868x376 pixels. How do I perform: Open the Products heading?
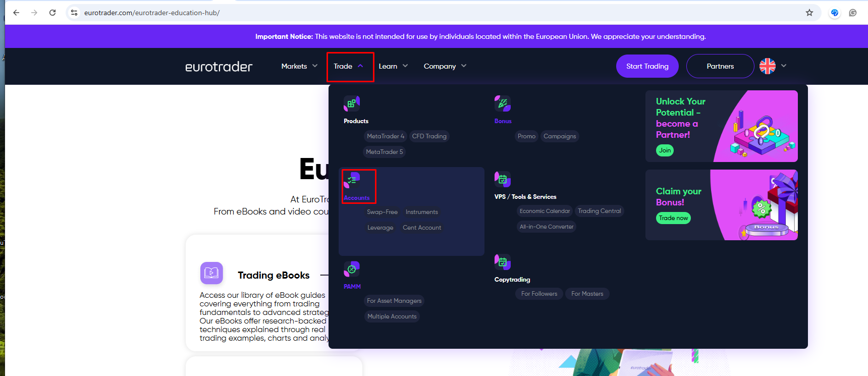[x=356, y=121]
